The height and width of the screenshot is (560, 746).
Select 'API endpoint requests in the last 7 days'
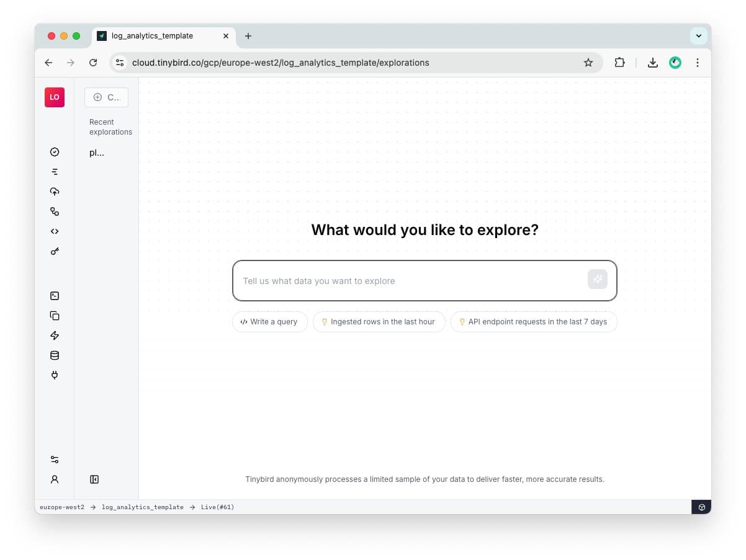(x=534, y=322)
